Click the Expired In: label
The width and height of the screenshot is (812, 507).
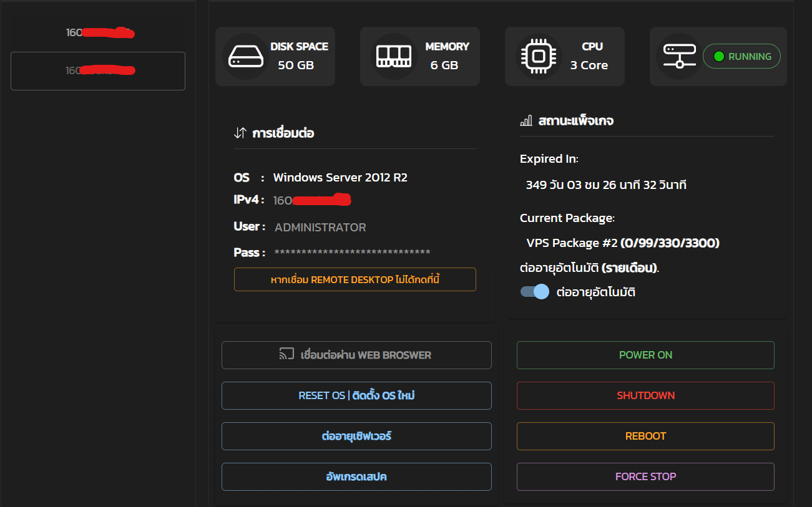tap(549, 159)
